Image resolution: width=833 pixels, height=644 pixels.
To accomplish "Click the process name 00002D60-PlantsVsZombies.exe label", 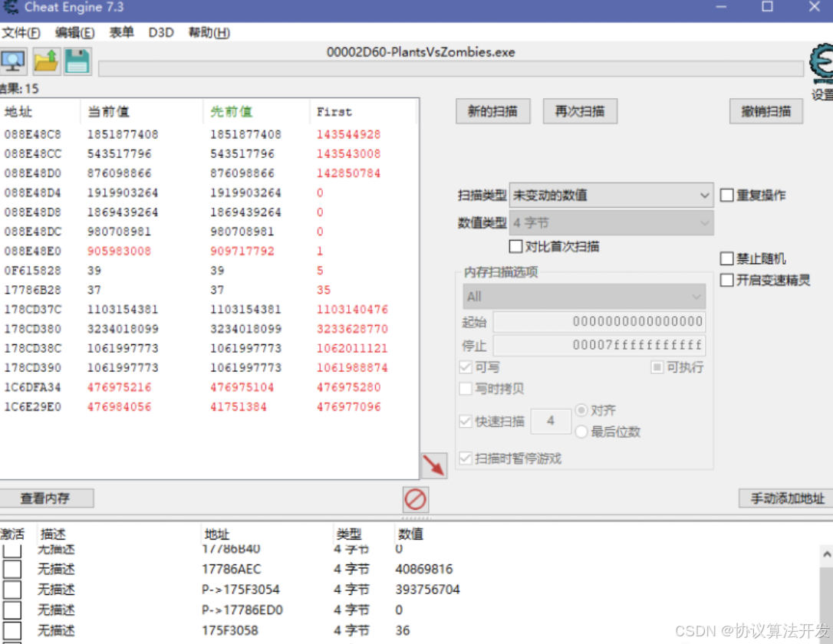I will [x=421, y=52].
